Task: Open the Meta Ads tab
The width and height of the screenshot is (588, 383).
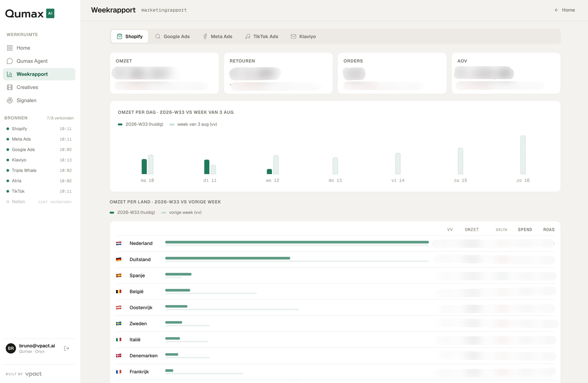Action: [x=217, y=36]
